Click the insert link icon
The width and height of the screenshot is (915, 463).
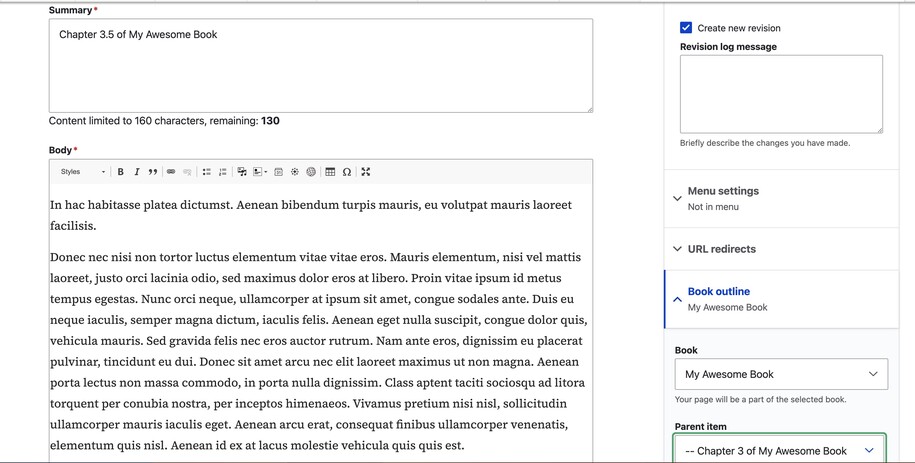pyautogui.click(x=171, y=172)
